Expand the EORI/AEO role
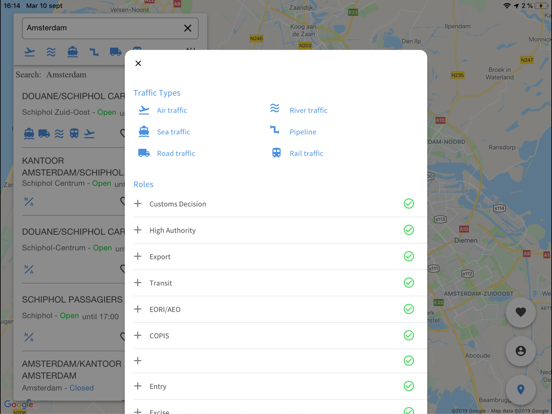This screenshot has height=414, width=552. click(138, 309)
